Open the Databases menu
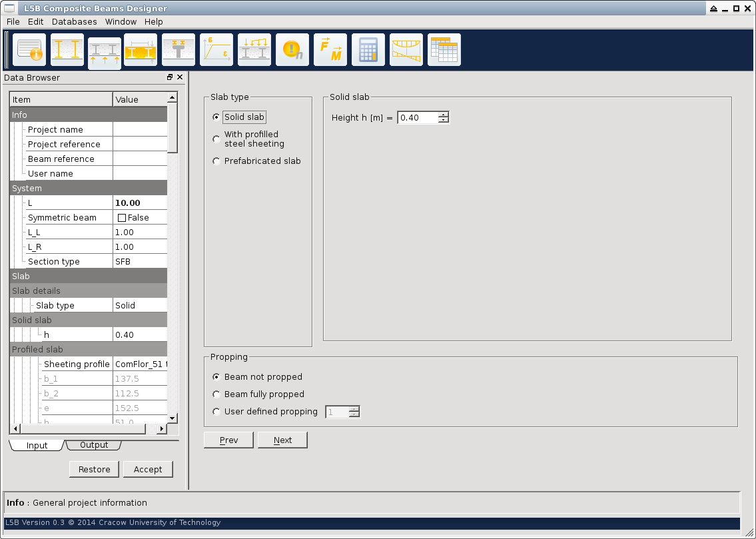The height and width of the screenshot is (539, 756). 74,22
